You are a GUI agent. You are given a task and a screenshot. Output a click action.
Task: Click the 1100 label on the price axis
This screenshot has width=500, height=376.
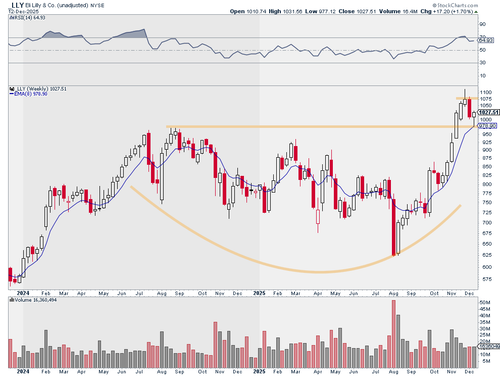click(486, 92)
